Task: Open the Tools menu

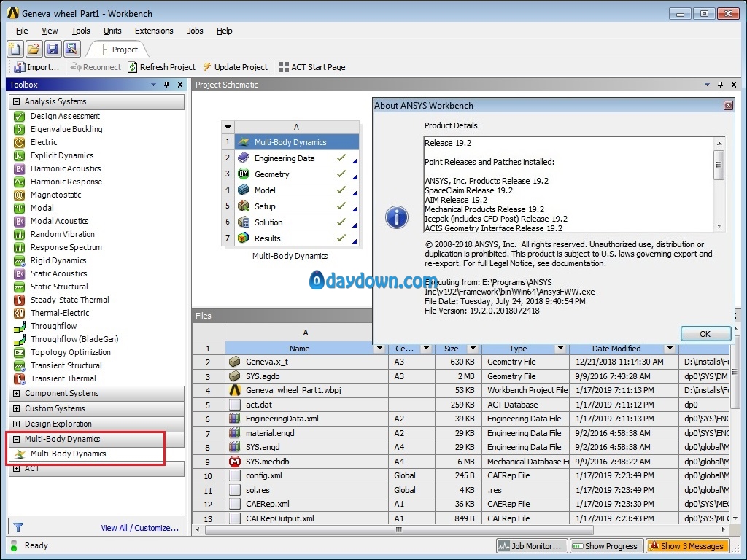Action: [x=80, y=31]
